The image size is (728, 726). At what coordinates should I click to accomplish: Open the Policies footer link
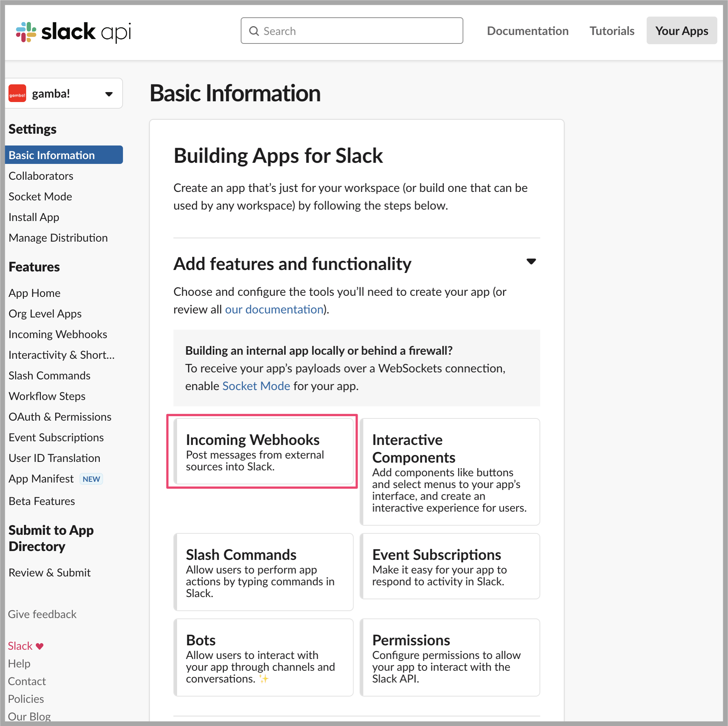coord(26,699)
